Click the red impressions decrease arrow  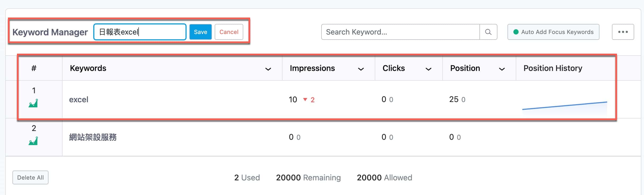click(x=305, y=100)
